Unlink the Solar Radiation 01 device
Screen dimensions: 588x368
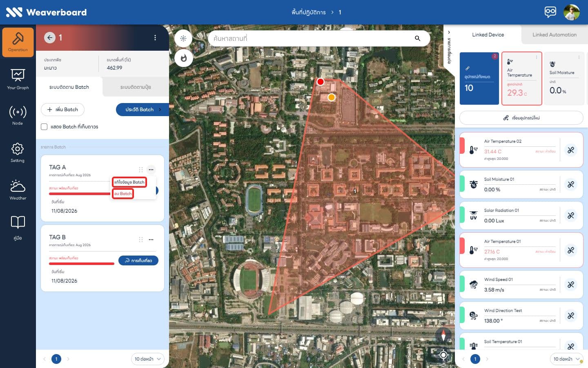point(571,215)
